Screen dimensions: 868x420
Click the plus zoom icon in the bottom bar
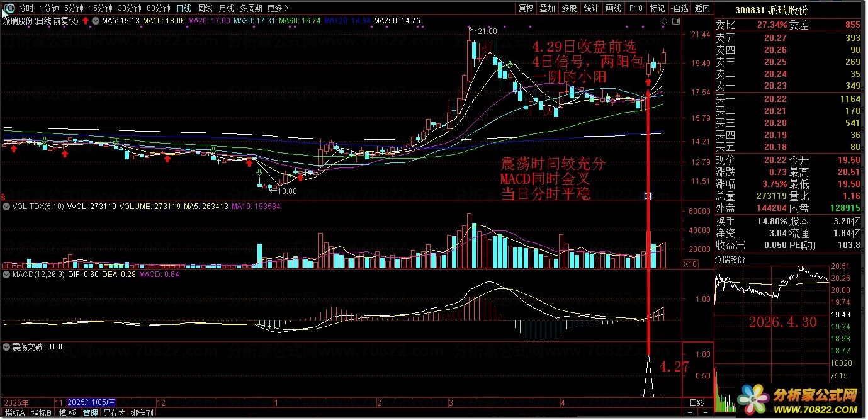point(690,412)
